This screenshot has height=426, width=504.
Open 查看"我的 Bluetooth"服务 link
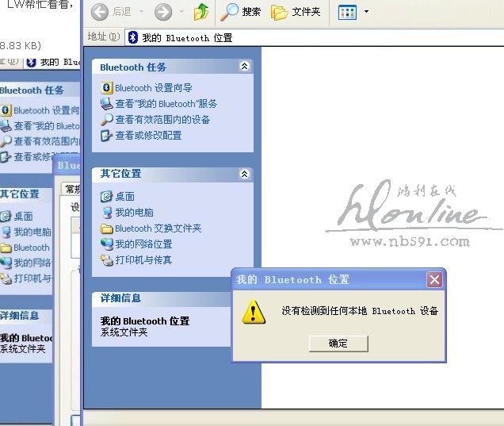coord(166,104)
